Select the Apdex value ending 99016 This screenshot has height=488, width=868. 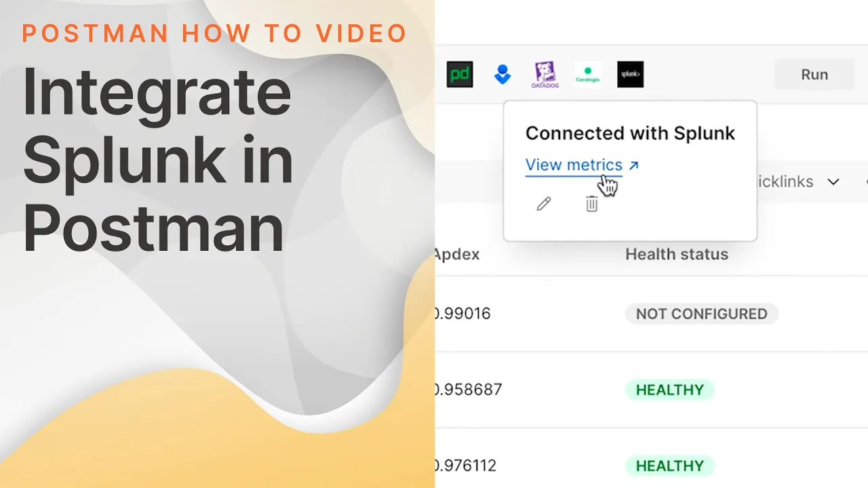(x=462, y=314)
